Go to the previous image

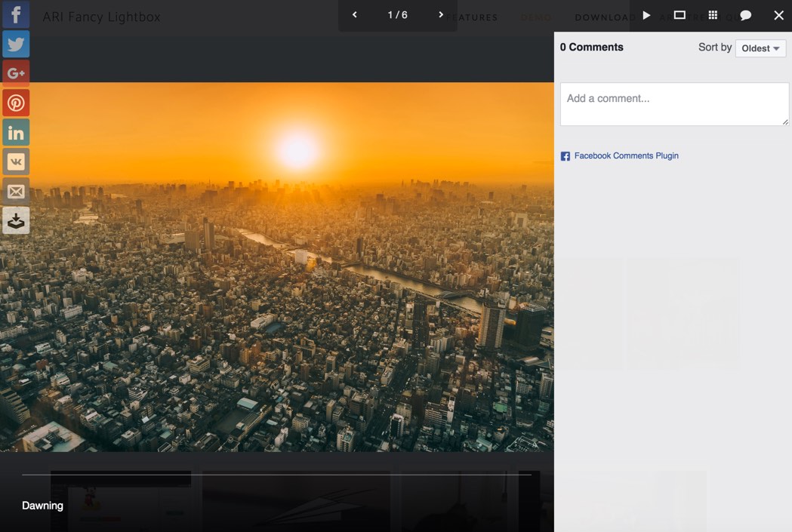(355, 15)
